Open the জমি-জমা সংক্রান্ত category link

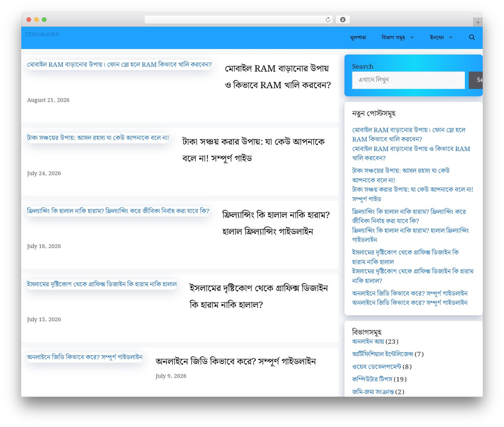pos(373,392)
